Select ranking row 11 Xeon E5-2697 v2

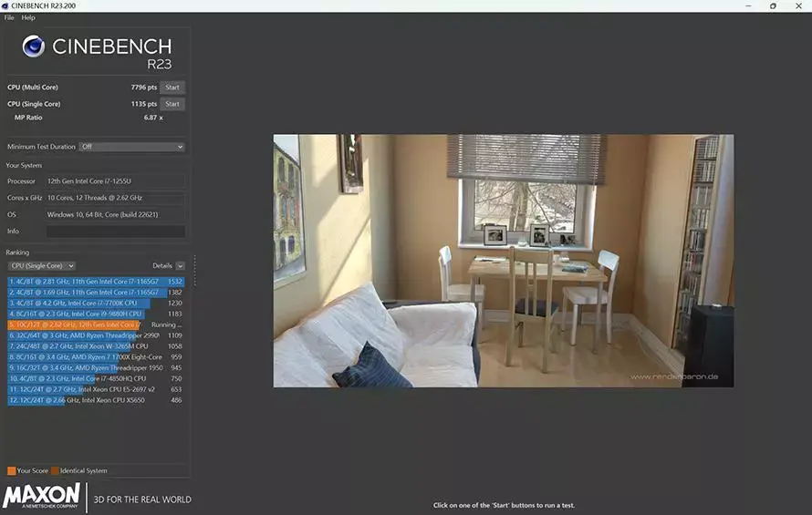[96, 389]
